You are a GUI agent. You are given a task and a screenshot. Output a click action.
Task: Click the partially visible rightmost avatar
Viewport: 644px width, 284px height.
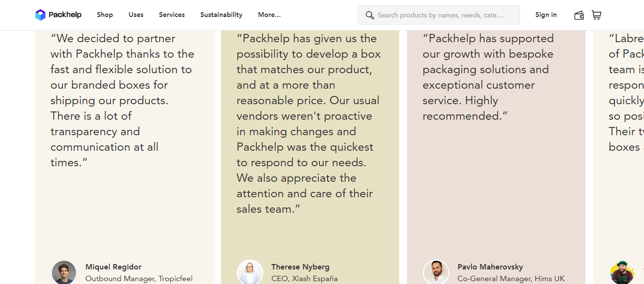(x=623, y=271)
